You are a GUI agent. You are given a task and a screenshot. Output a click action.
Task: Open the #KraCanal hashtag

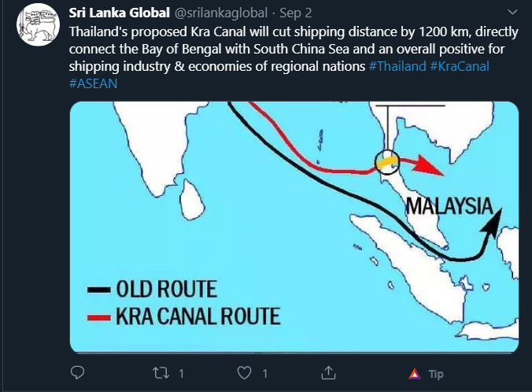460,66
